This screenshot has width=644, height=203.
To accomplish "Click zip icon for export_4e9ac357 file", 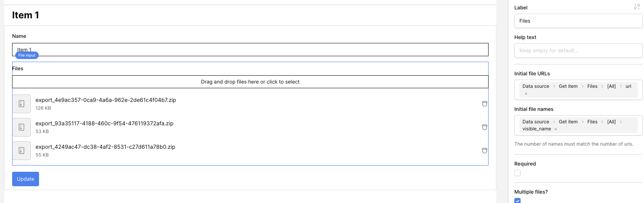I will (21, 104).
